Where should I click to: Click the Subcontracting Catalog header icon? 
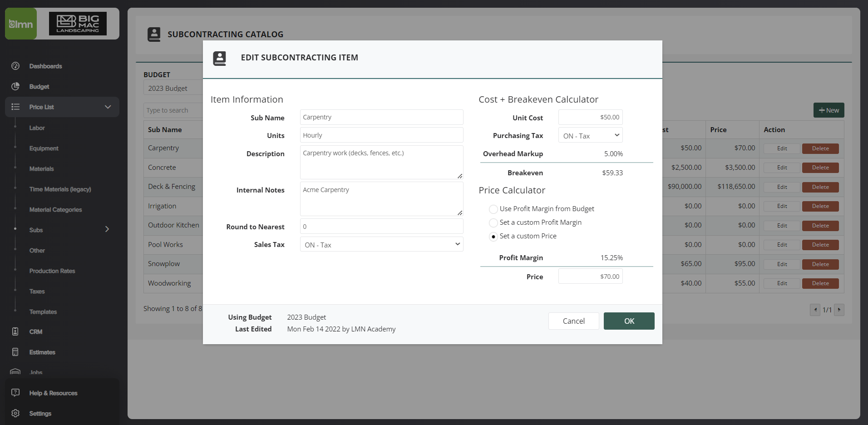(x=154, y=34)
